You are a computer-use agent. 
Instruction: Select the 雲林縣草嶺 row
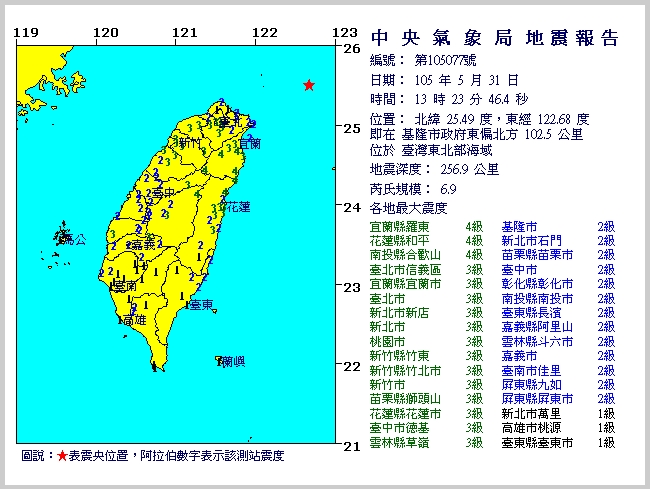426,443
